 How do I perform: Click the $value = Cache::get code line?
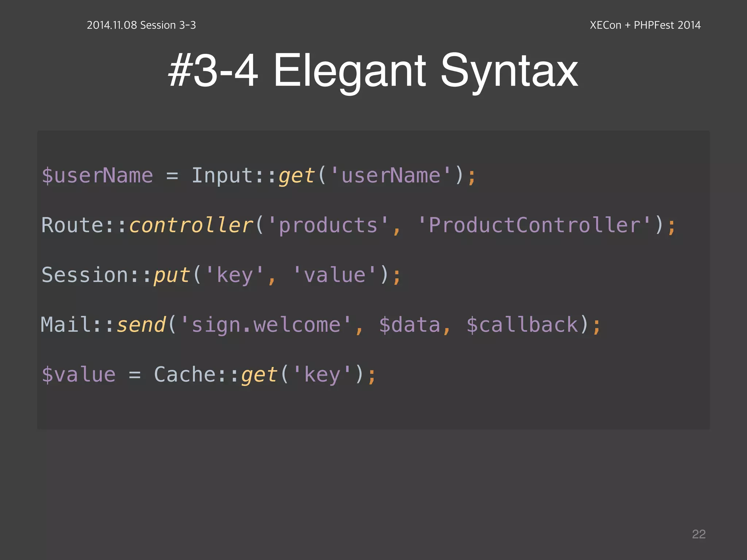209,375
